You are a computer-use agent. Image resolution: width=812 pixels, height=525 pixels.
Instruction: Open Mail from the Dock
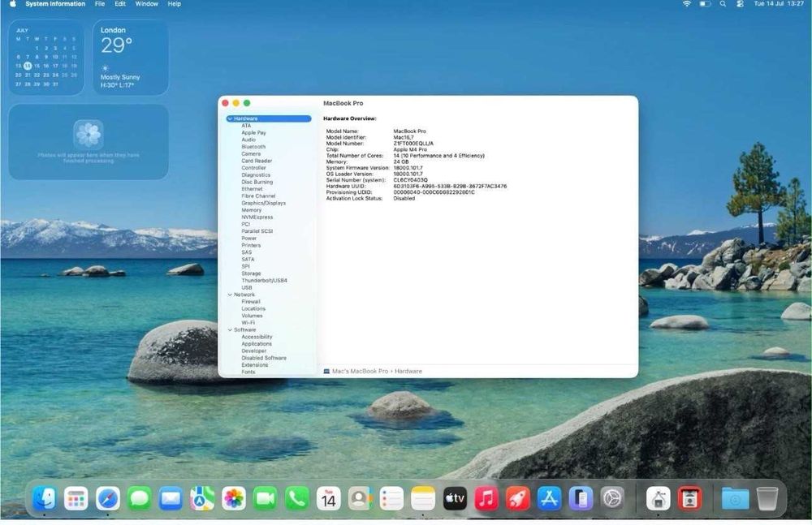171,499
